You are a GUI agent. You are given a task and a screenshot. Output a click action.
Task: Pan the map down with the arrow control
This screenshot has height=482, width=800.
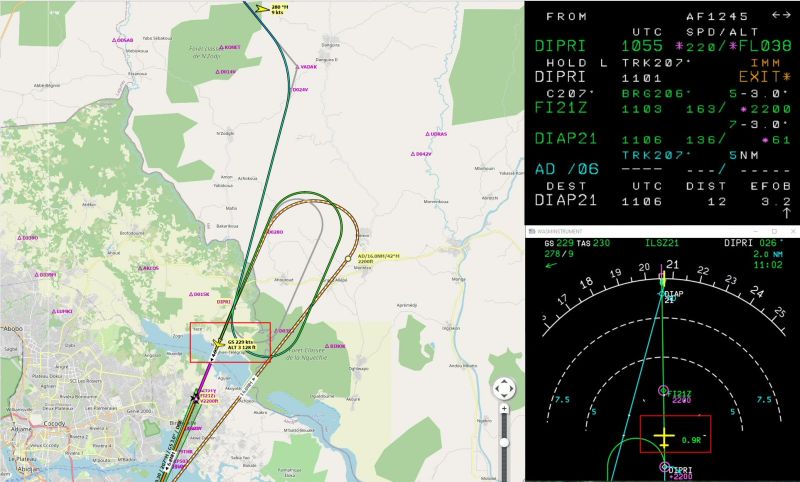tap(504, 397)
